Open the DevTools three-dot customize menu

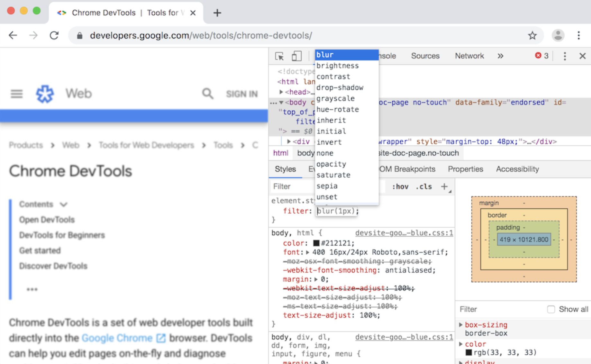tap(565, 56)
